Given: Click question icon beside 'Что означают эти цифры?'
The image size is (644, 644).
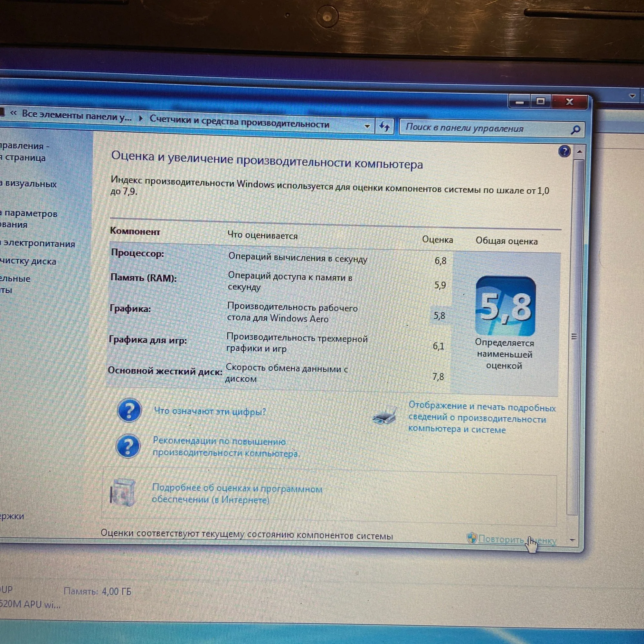Looking at the screenshot, I should click(129, 410).
